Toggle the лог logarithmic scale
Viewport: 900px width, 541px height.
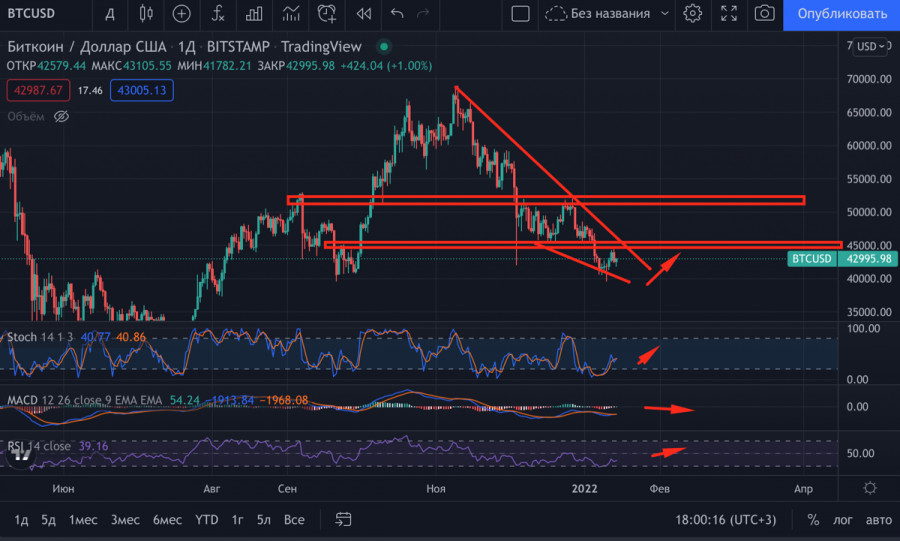click(843, 520)
